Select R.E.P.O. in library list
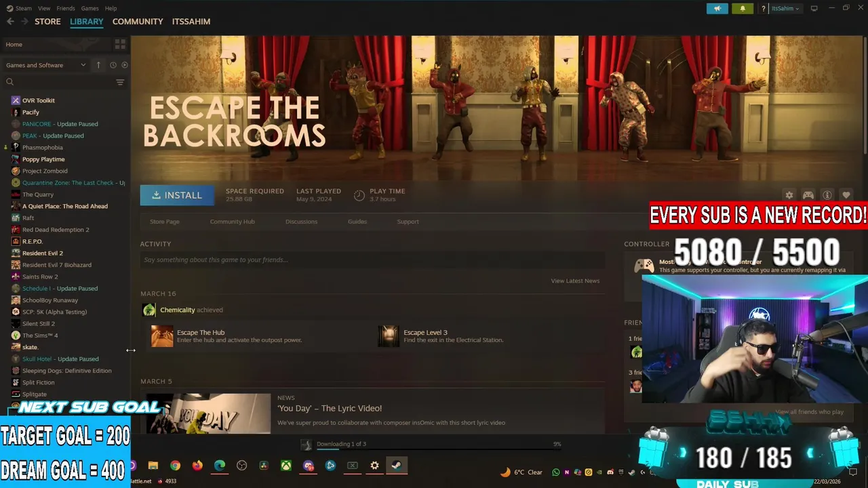The width and height of the screenshot is (868, 488). point(32,241)
